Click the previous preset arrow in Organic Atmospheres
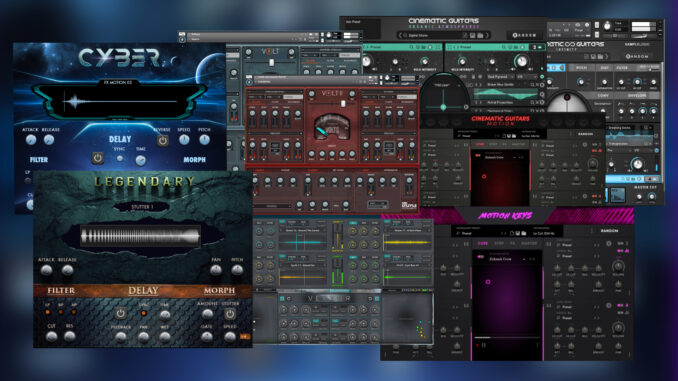The width and height of the screenshot is (678, 381). click(400, 35)
